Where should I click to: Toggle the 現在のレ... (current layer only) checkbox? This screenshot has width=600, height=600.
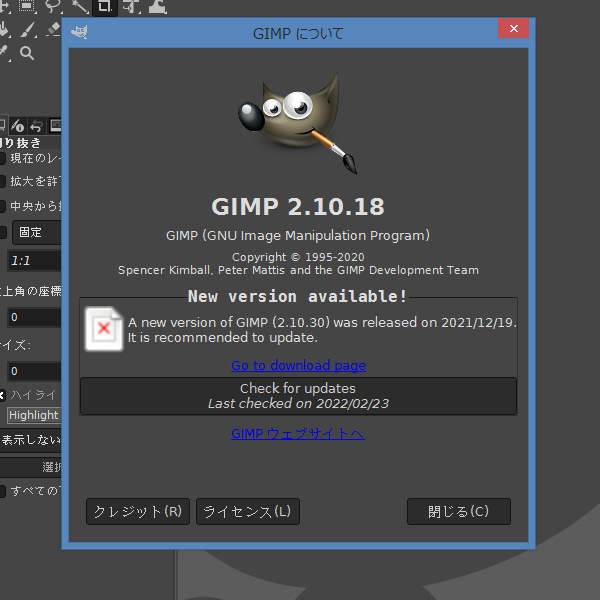click(2, 158)
